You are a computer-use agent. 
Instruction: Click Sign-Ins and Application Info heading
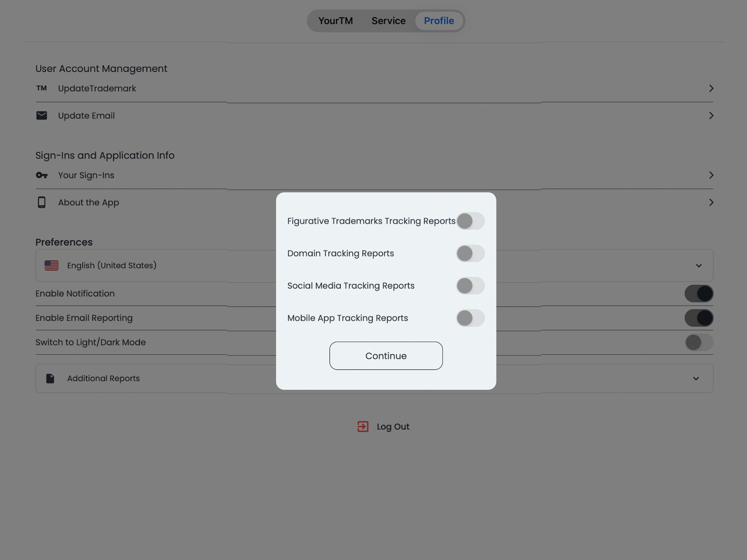[x=105, y=155]
